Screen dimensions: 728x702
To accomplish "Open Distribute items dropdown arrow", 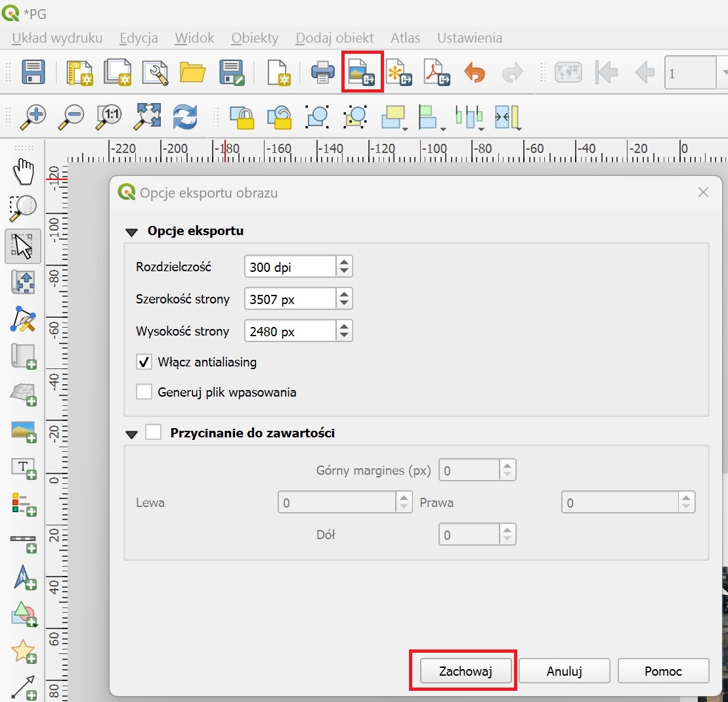I will 481,129.
